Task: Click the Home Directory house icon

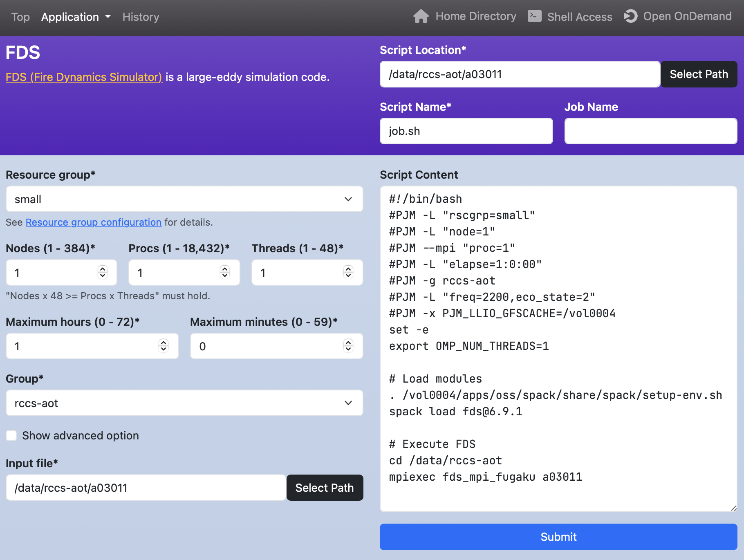Action: pyautogui.click(x=421, y=16)
